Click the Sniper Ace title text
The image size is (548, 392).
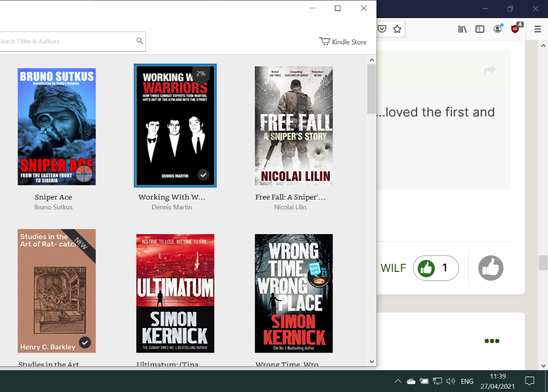tap(54, 197)
